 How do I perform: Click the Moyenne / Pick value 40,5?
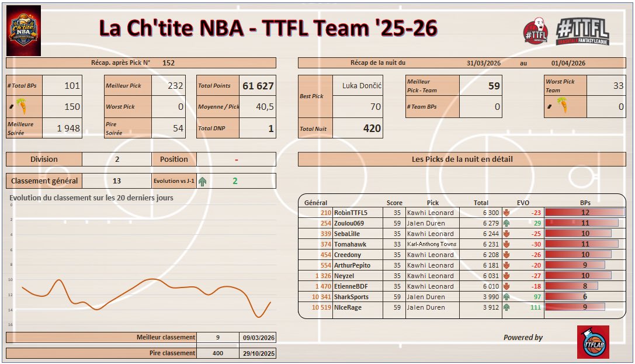click(265, 106)
